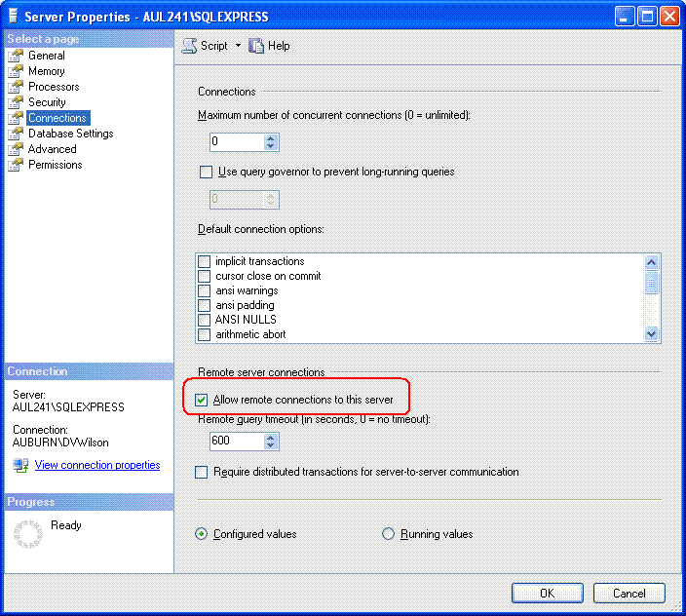The height and width of the screenshot is (616, 686).
Task: Check arithmetic abort option
Action: click(204, 334)
